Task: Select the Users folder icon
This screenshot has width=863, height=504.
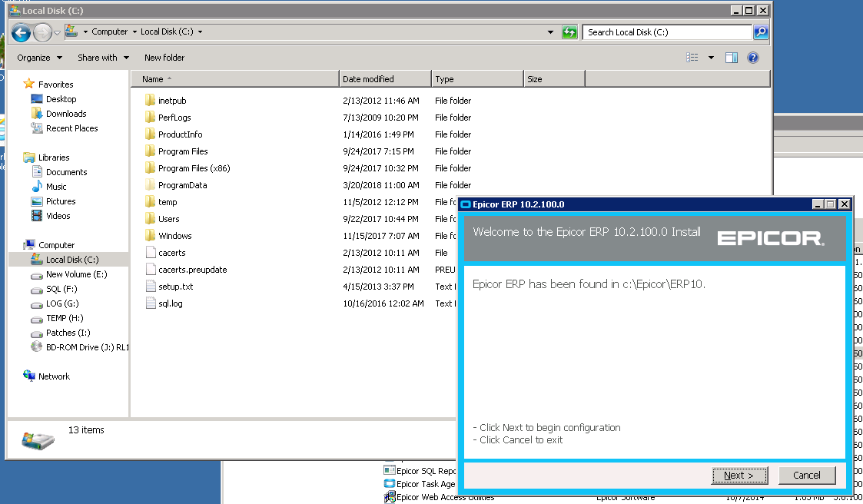Action: [x=151, y=219]
